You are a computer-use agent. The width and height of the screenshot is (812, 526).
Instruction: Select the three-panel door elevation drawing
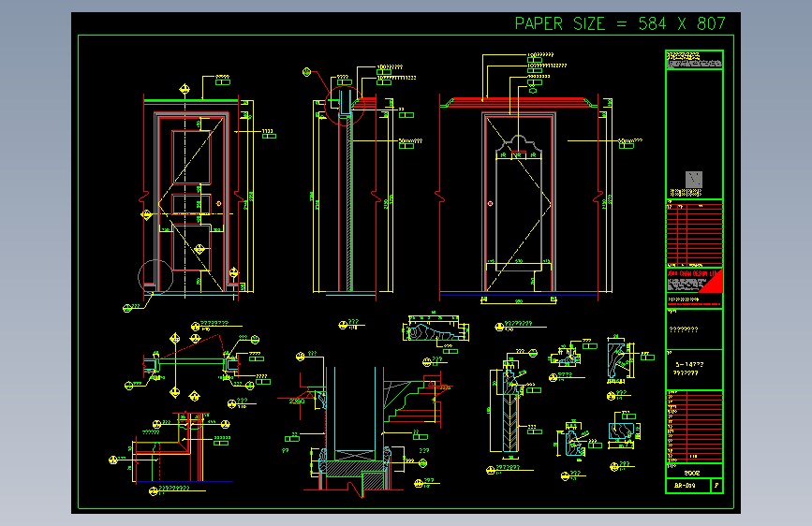[x=192, y=203]
